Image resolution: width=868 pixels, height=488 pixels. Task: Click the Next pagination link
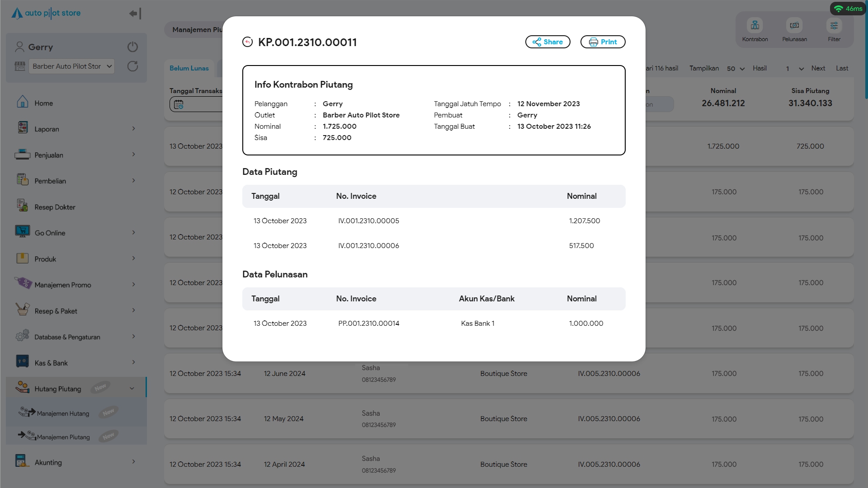[x=818, y=68]
